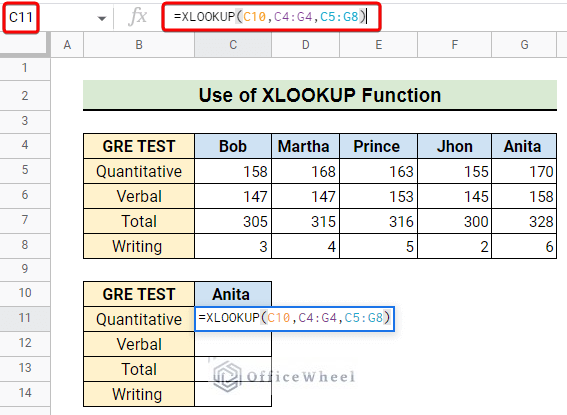Click the 'Writing' label in row 8
This screenshot has width=567, height=415.
pyautogui.click(x=139, y=246)
